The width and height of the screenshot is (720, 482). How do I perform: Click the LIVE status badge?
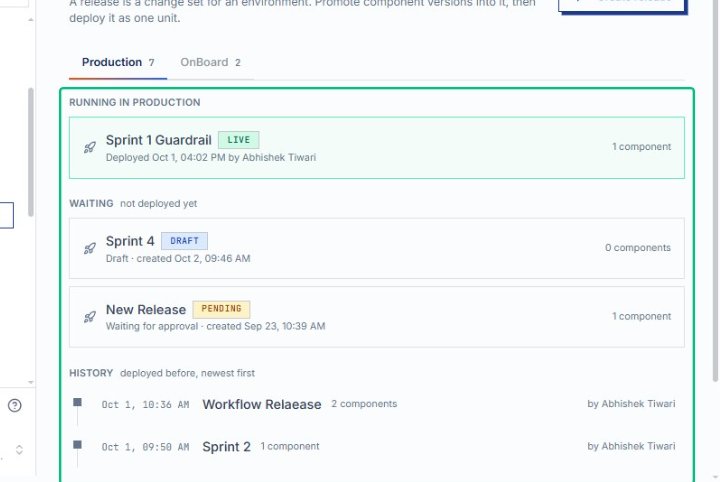[239, 140]
